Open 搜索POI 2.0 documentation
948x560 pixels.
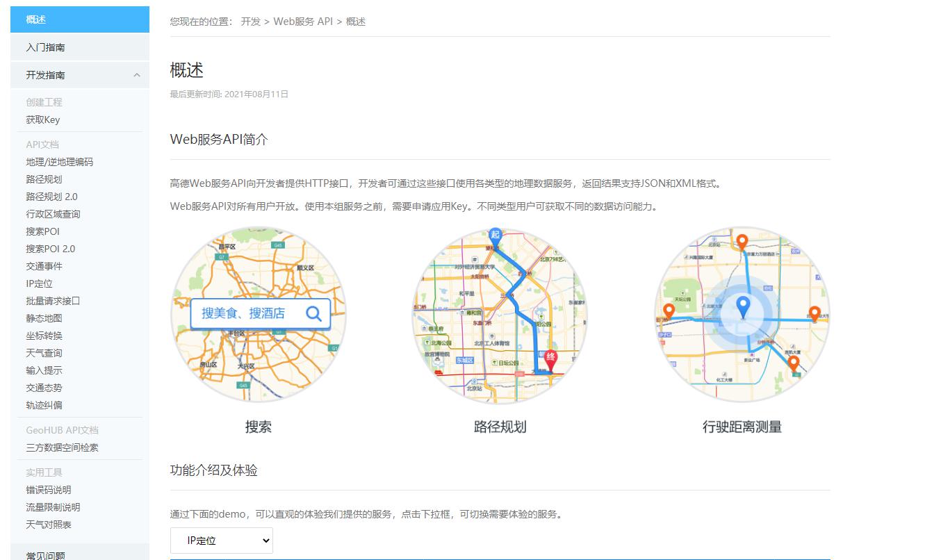click(x=50, y=249)
